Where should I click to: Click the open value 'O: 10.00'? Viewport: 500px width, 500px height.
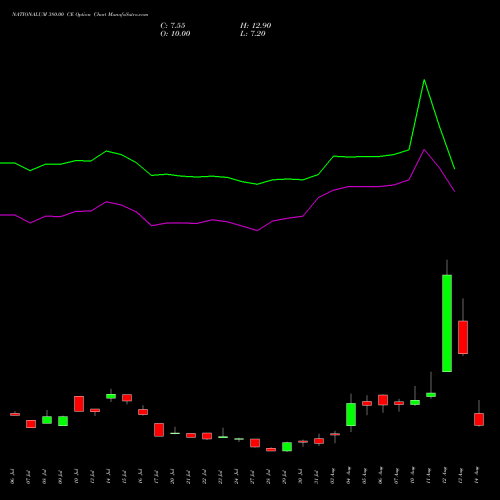175,34
